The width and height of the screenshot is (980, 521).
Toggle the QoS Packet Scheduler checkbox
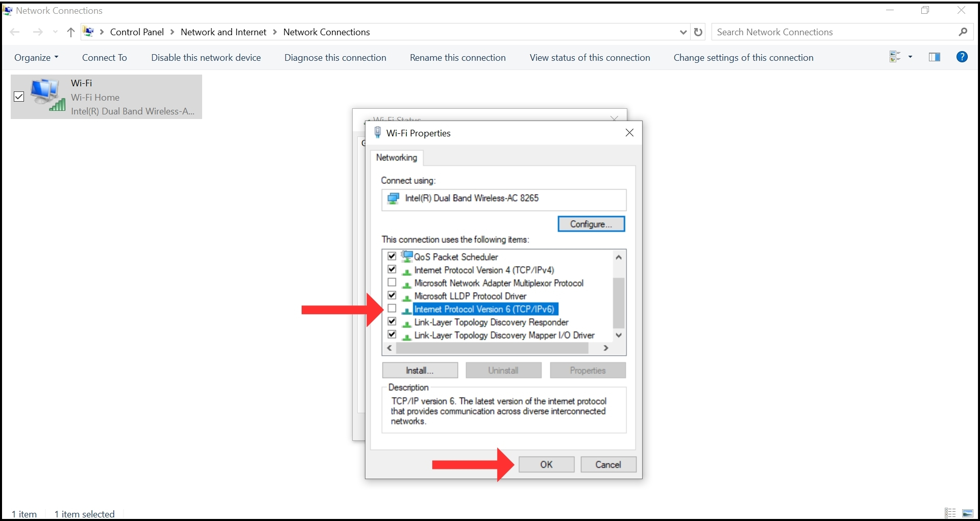392,256
